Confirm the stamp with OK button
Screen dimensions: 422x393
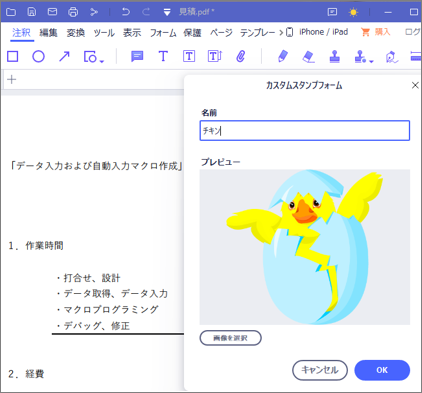tap(382, 370)
